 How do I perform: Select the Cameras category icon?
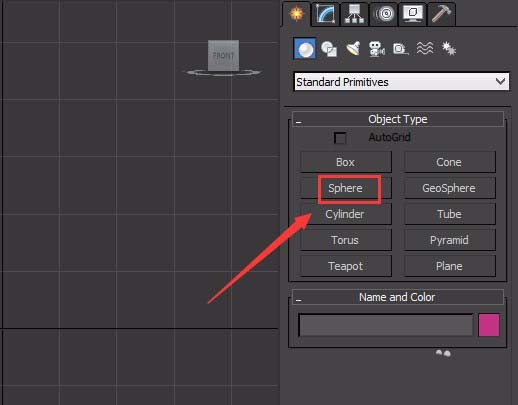[377, 49]
